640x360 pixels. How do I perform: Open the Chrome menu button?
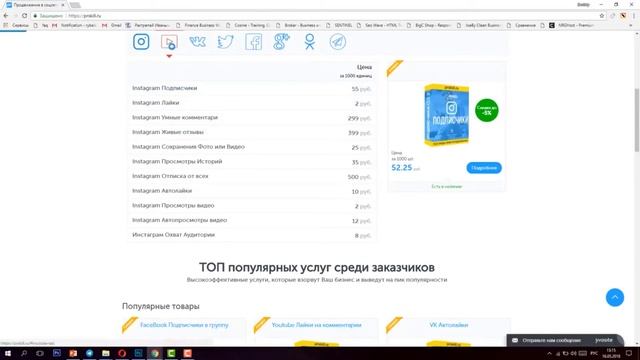pos(634,16)
